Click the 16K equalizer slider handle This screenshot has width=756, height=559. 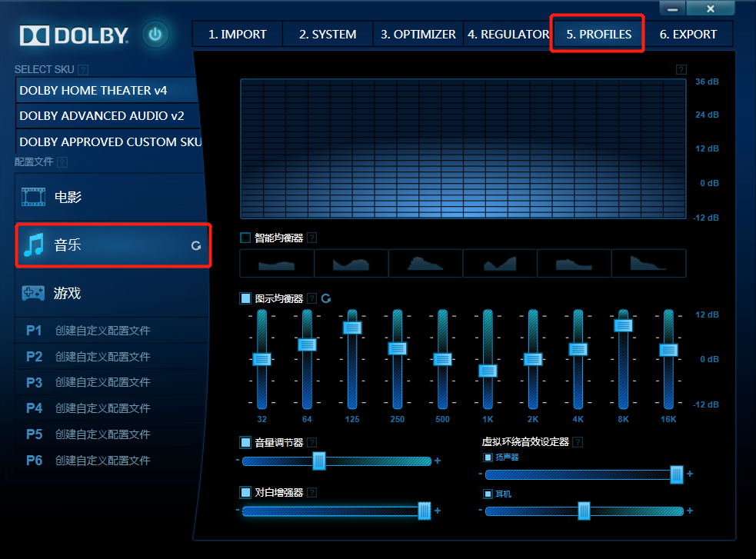pyautogui.click(x=669, y=350)
